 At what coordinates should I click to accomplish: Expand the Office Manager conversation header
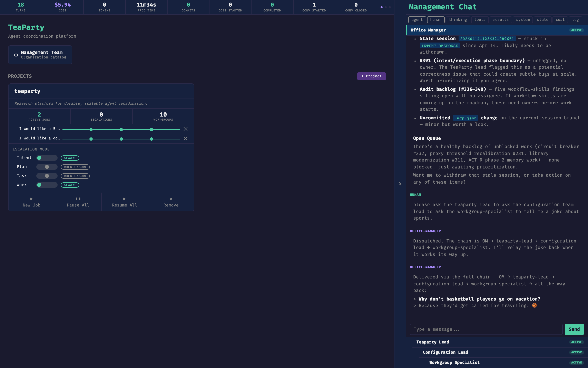coord(497,30)
